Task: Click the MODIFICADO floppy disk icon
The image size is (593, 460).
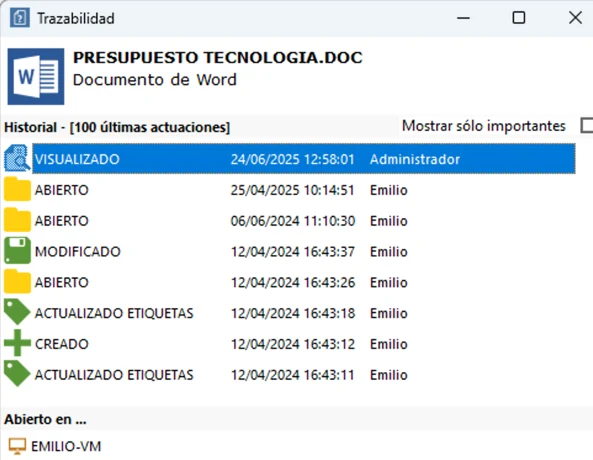Action: [x=17, y=250]
